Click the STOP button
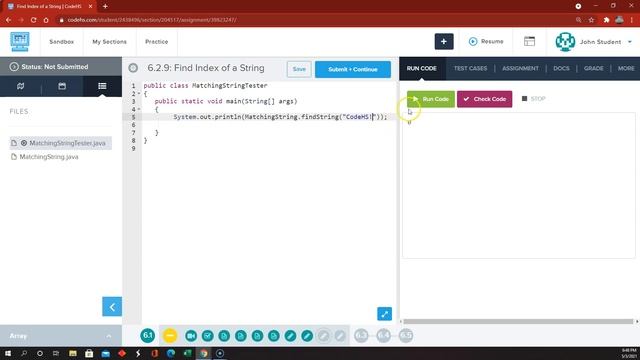The width and height of the screenshot is (640, 360). (x=534, y=99)
